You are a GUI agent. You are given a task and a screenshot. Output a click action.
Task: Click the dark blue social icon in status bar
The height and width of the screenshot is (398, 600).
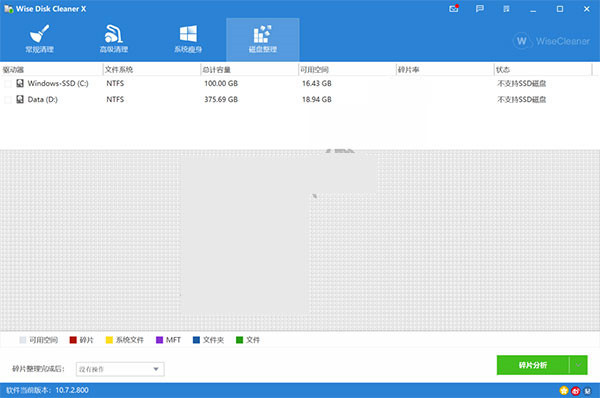tap(587, 391)
